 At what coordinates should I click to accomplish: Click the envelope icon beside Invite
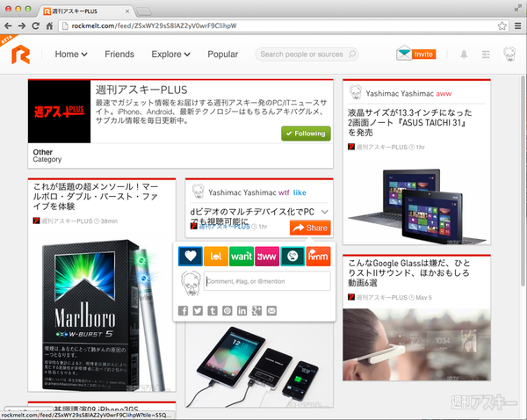point(404,53)
